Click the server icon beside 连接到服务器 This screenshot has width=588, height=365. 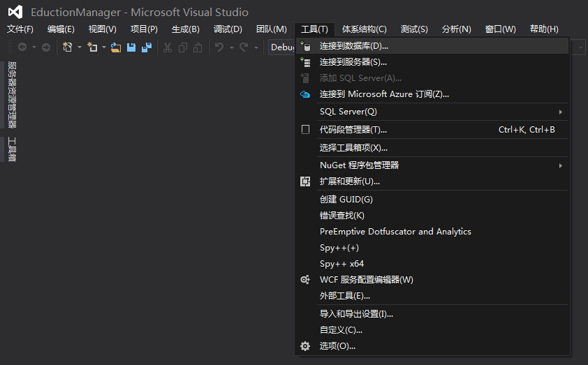305,62
